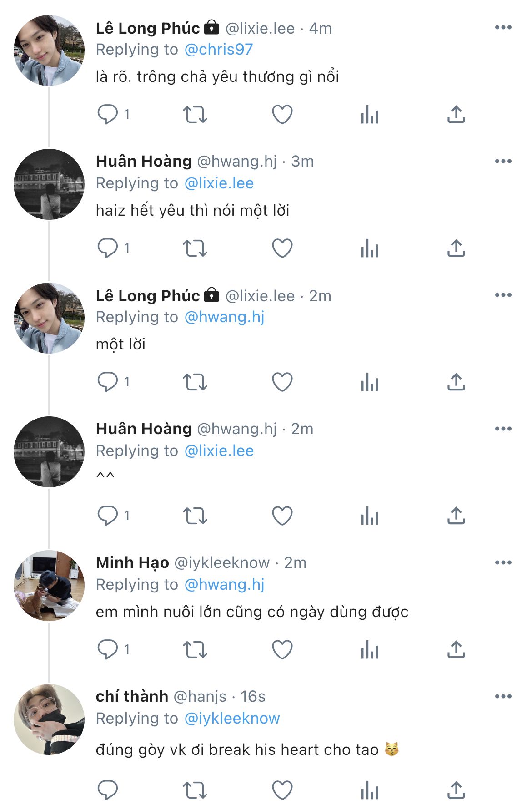Viewport: 532px width, 810px height.
Task: Open chí thành's profile avatar
Action: click(x=49, y=719)
